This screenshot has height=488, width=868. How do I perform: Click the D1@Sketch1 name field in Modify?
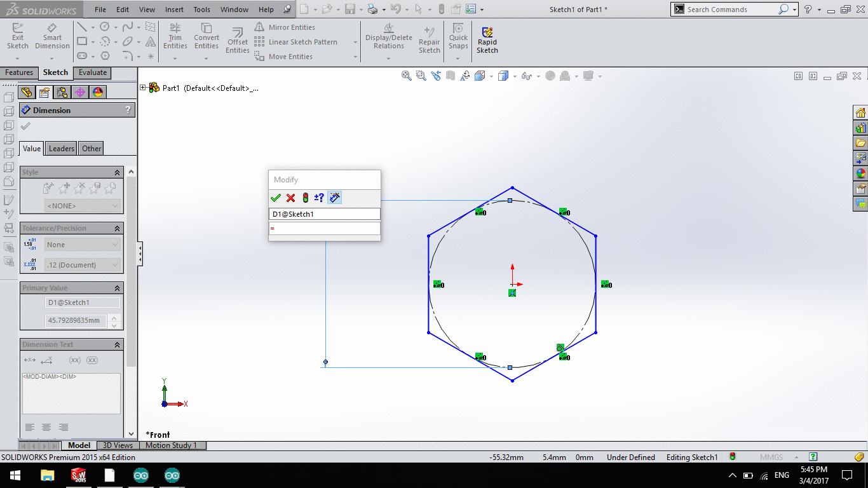325,214
